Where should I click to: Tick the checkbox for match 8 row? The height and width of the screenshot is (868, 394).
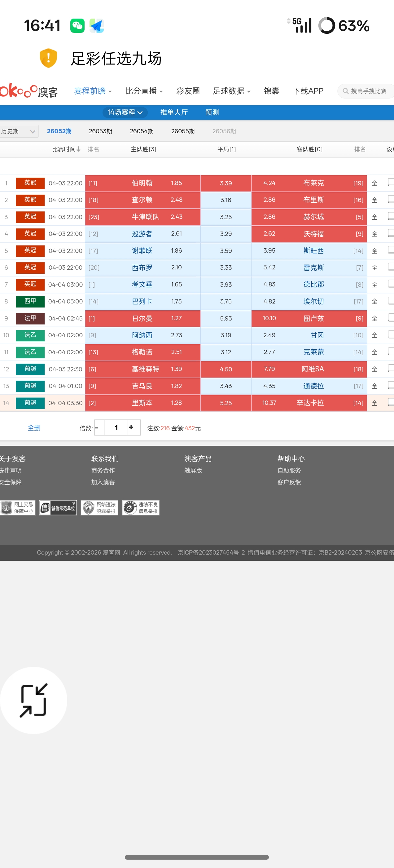tap(391, 301)
